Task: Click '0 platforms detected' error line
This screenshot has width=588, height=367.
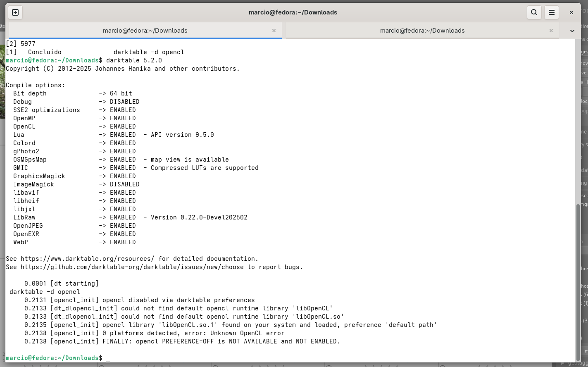Action: click(x=154, y=333)
